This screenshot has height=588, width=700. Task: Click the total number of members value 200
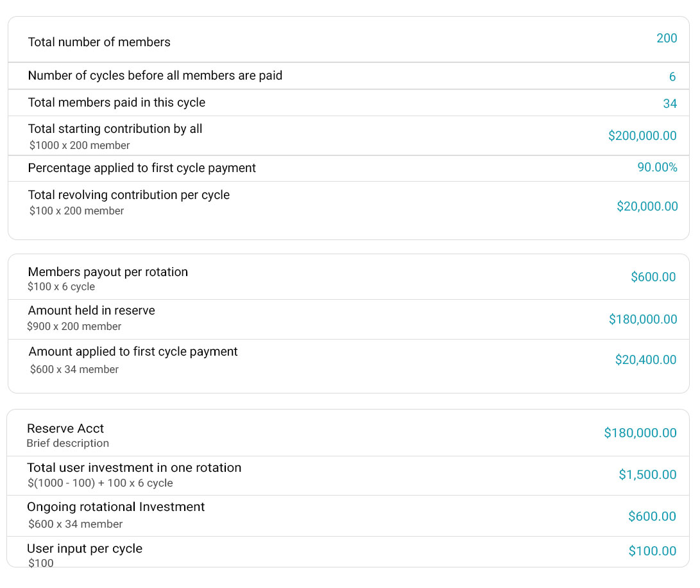(667, 39)
